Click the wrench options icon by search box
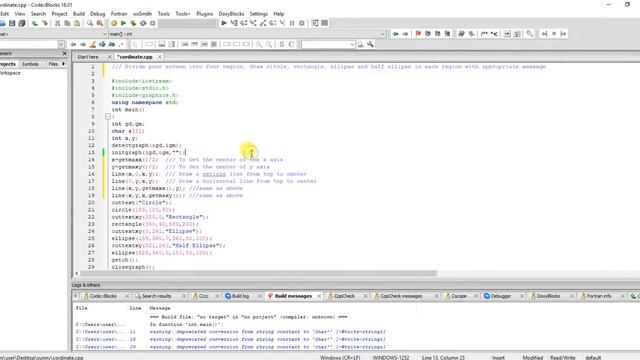This screenshot has height=360, width=640. (x=370, y=44)
